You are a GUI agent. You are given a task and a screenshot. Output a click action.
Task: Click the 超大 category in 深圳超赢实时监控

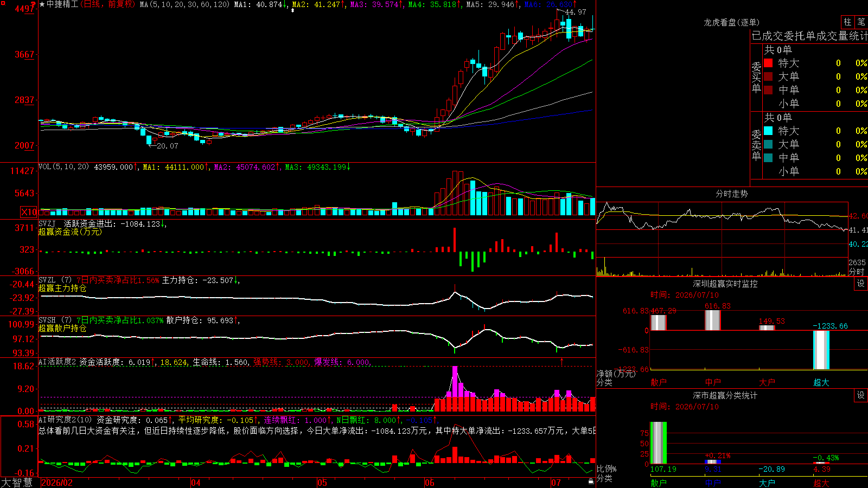coord(821,382)
